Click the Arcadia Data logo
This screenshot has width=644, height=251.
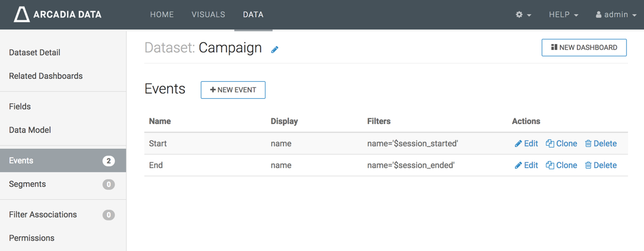[x=58, y=15]
